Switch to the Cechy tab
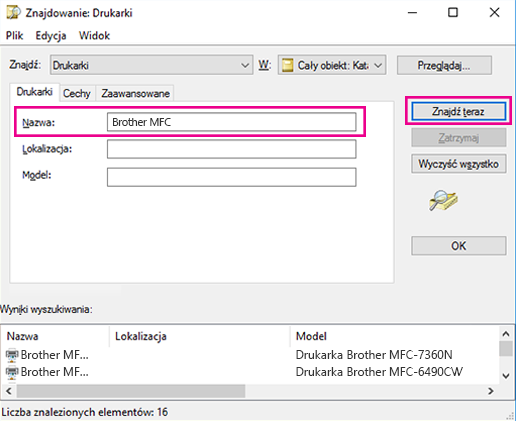Viewport: 516px width, 421px height. (x=77, y=93)
